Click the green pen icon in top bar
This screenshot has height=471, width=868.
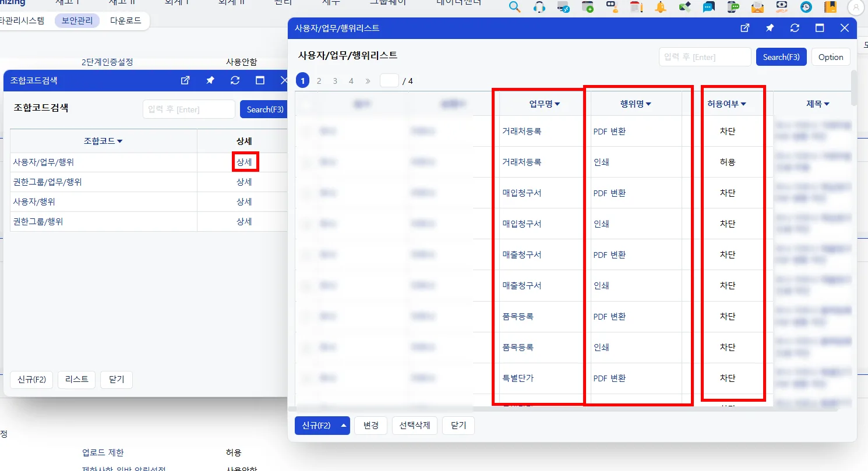tap(684, 7)
